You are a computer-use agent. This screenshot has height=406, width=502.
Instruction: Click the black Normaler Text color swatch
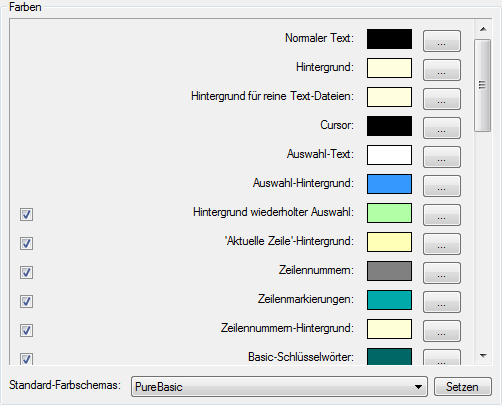coord(389,39)
